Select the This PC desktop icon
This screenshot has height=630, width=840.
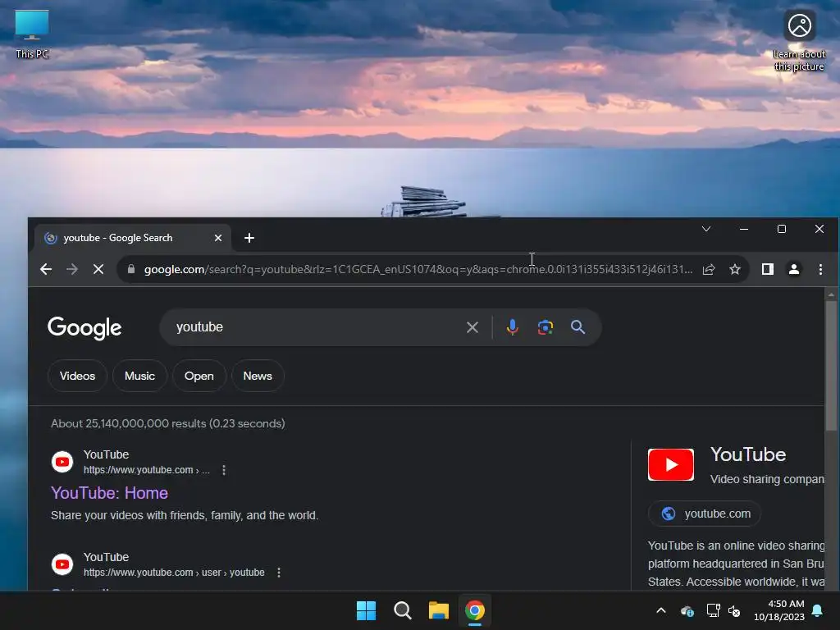pyautogui.click(x=32, y=34)
